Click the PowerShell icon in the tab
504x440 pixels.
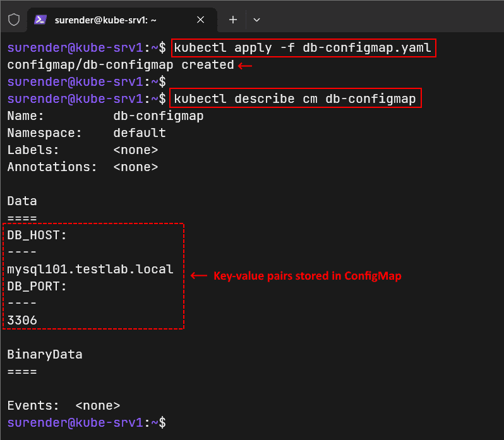(x=40, y=20)
